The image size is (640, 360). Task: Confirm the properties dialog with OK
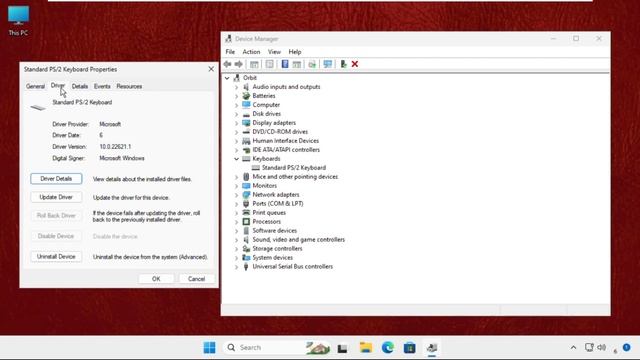(x=156, y=279)
